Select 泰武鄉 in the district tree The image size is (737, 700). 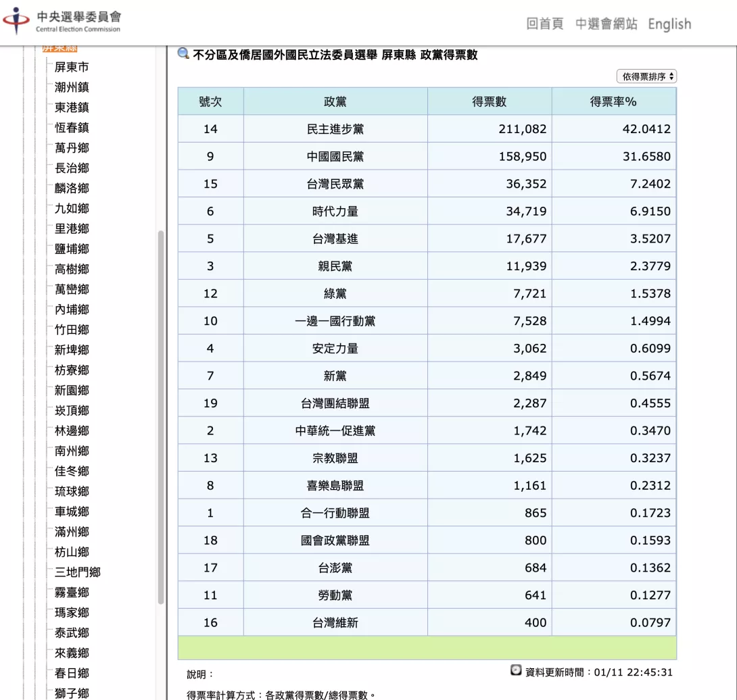pos(72,633)
